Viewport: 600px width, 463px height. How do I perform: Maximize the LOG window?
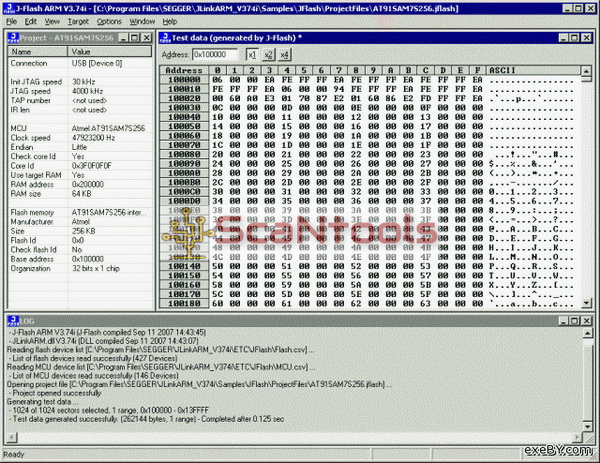[x=575, y=321]
